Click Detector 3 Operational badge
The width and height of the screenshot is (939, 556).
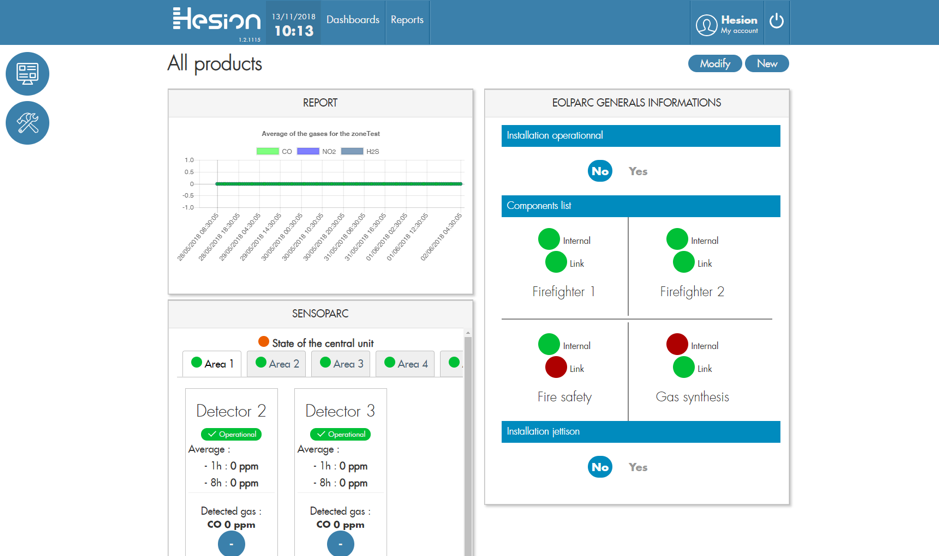[x=340, y=434]
